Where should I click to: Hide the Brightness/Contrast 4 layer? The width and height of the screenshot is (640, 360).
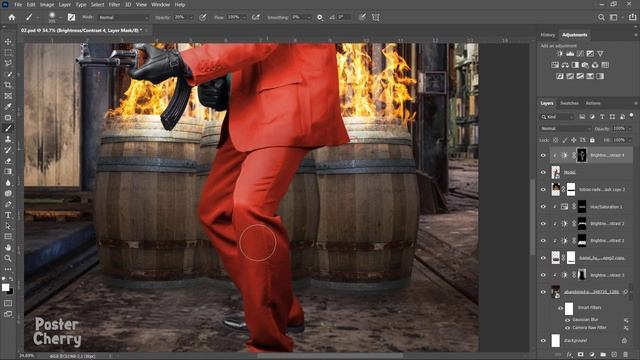543,155
